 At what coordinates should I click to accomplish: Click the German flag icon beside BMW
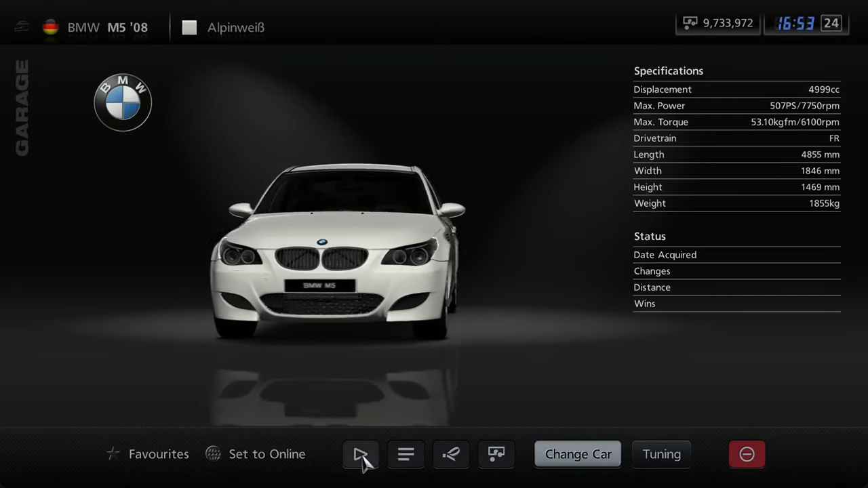pyautogui.click(x=50, y=27)
